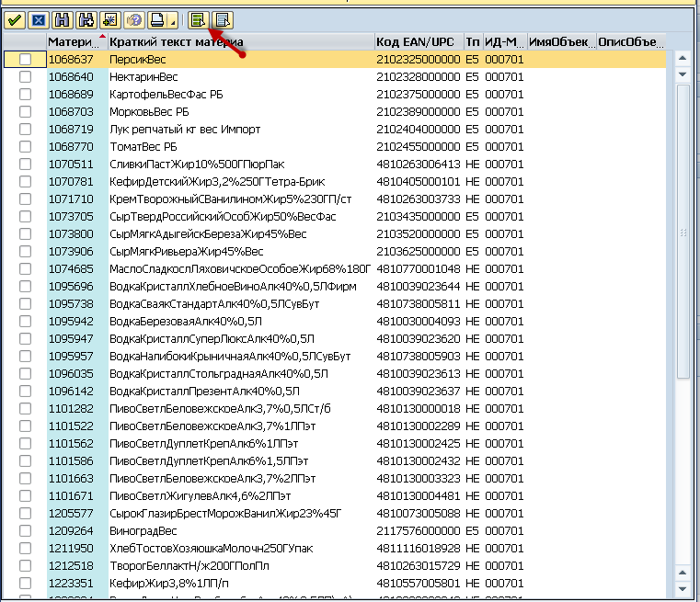700x602 pixels.
Task: Select СырТвердРоссийскийОсобЖир50%ВесФас
Action: 223,216
